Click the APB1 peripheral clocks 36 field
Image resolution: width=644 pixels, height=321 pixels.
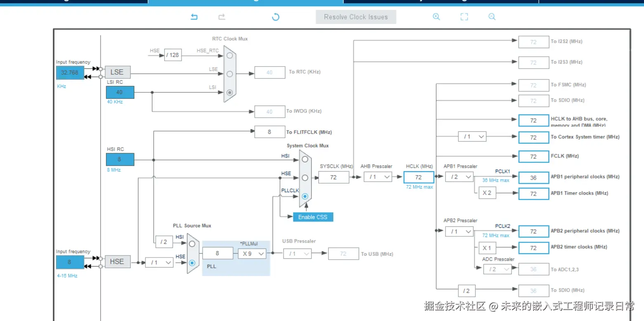coord(534,178)
